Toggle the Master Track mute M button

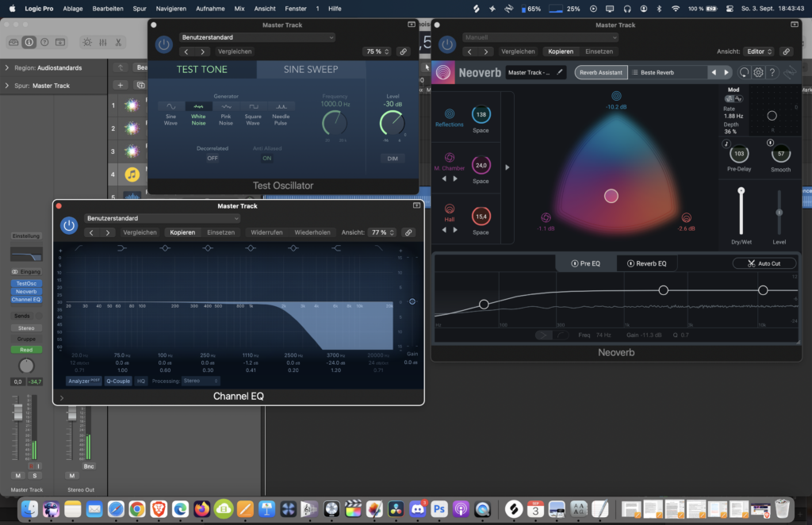18,476
